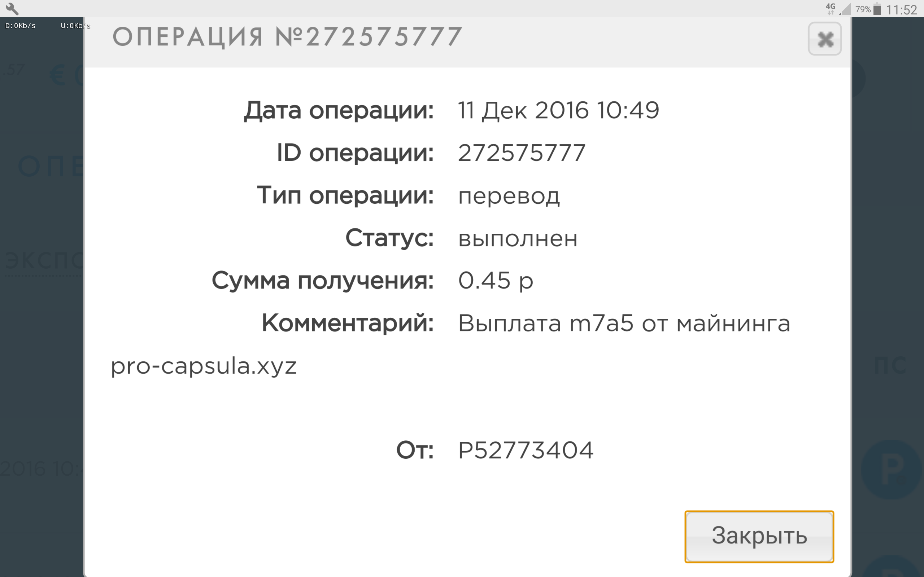The height and width of the screenshot is (577, 924).
Task: Click the pro-capsula.xyz text in comment
Action: [204, 366]
